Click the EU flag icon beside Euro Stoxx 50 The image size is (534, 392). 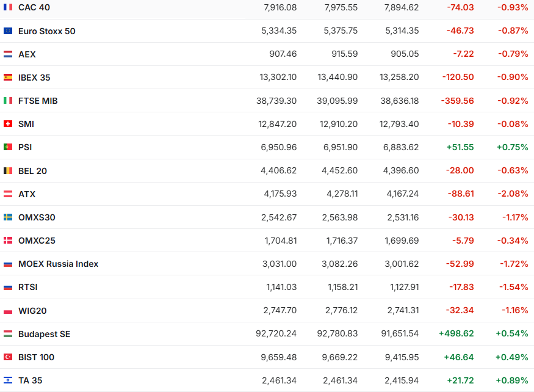coord(8,31)
